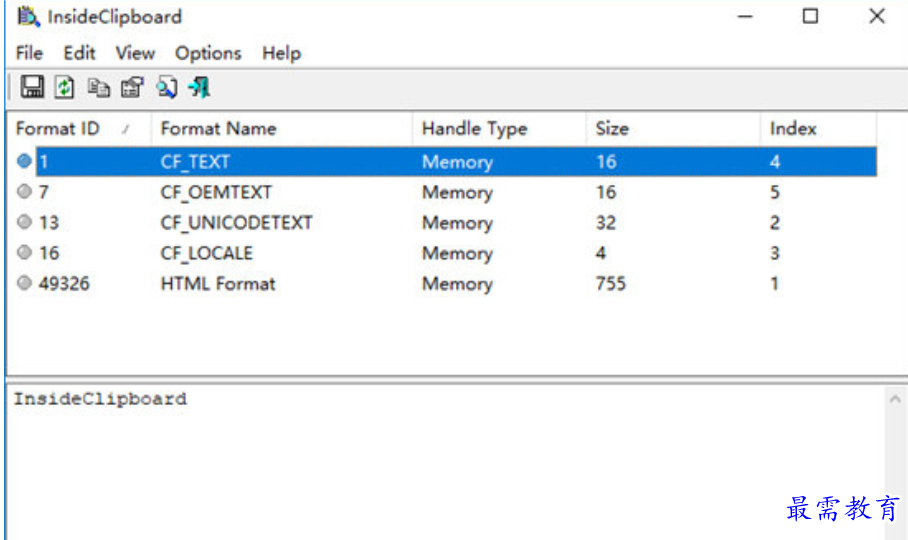908x540 pixels.
Task: Select the HTML Format row
Action: [x=446, y=284]
